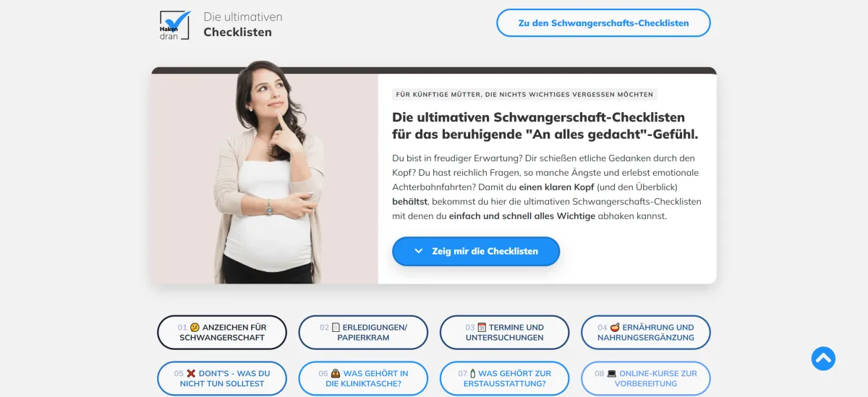868x397 pixels.
Task: Click the food bowl icon in Ernährung tab
Action: pos(615,328)
